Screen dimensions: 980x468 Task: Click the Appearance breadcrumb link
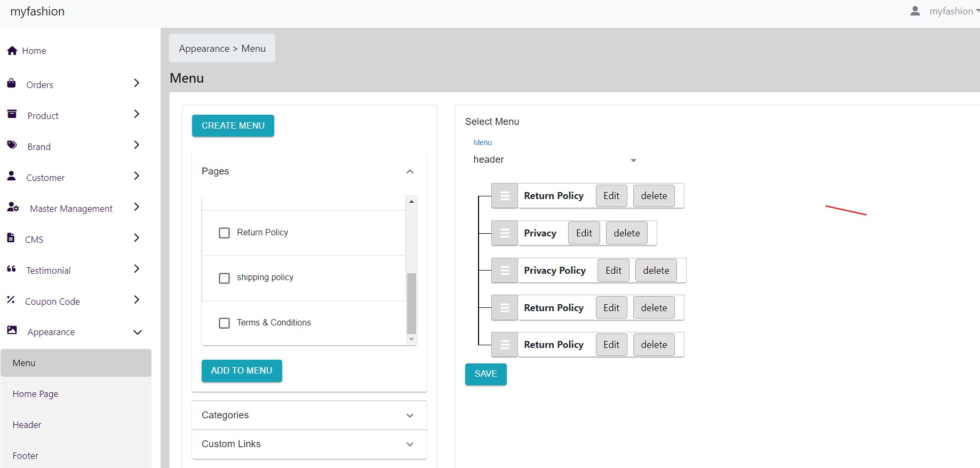[204, 49]
